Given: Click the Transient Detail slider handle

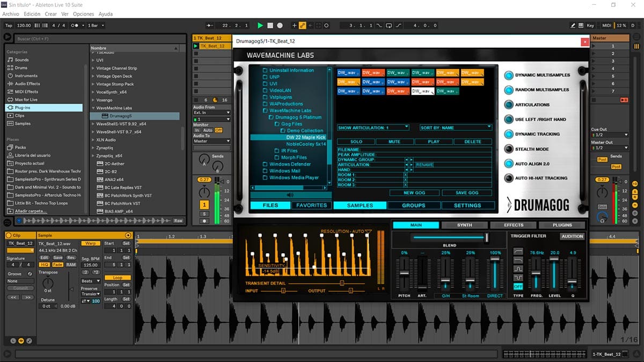Looking at the screenshot, I should 342,283.
